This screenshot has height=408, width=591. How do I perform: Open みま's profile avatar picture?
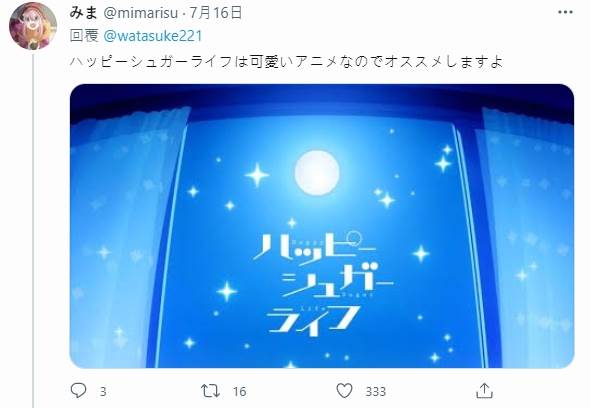tap(33, 26)
